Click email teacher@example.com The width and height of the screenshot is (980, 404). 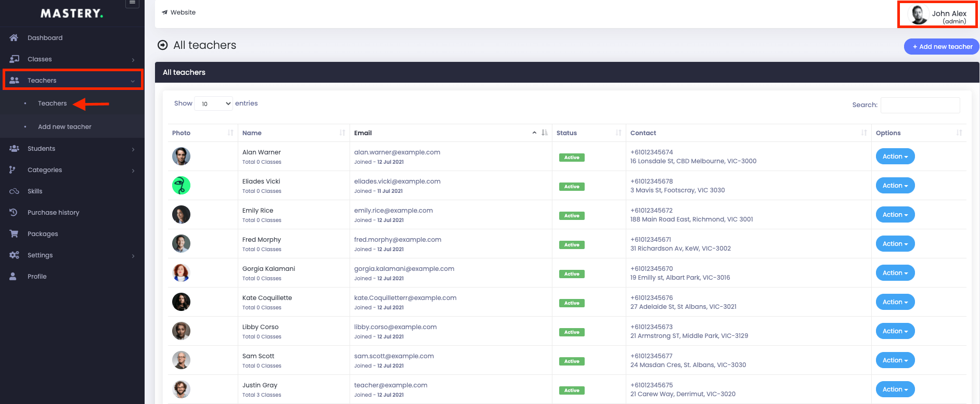click(x=391, y=385)
